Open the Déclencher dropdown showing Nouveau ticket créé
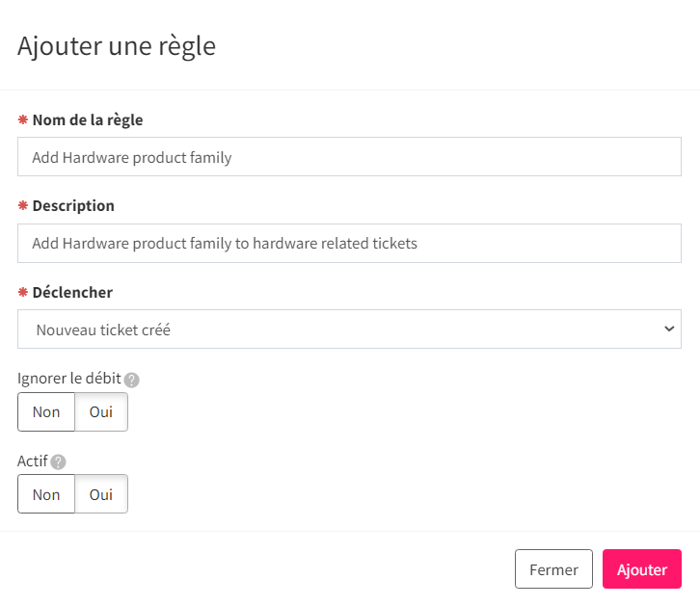This screenshot has height=606, width=700. click(x=349, y=329)
